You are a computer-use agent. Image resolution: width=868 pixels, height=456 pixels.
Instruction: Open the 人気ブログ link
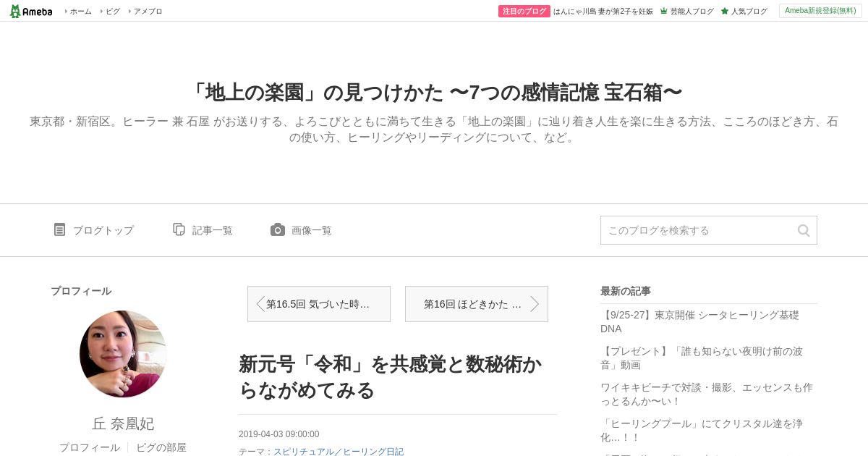click(749, 11)
